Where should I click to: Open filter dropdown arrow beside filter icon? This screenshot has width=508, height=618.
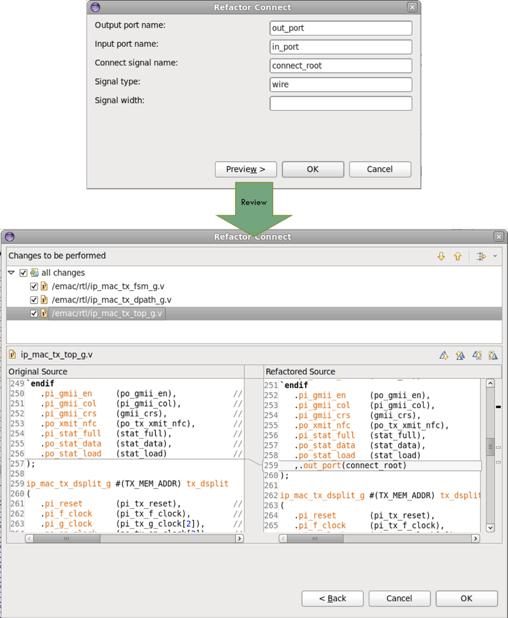click(495, 257)
